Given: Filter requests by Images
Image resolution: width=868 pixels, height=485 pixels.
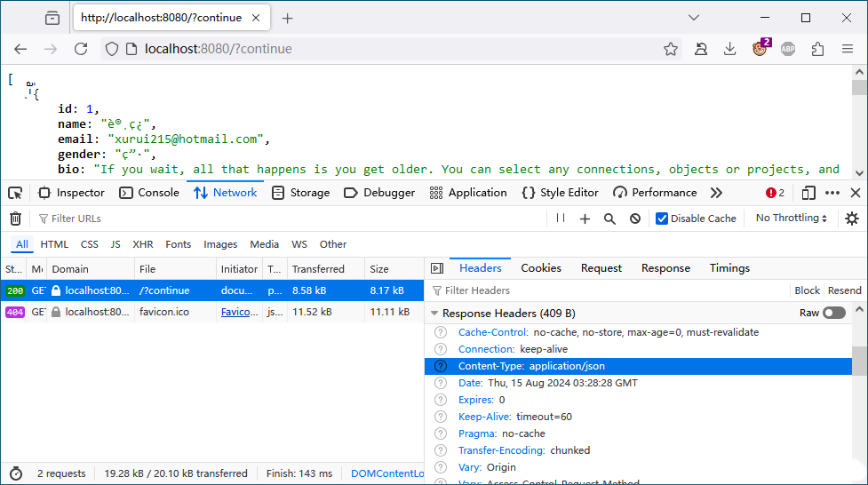Looking at the screenshot, I should [x=220, y=244].
